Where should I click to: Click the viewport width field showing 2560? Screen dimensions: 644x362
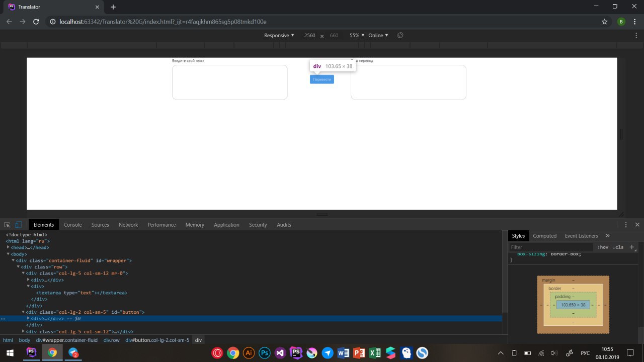click(309, 36)
